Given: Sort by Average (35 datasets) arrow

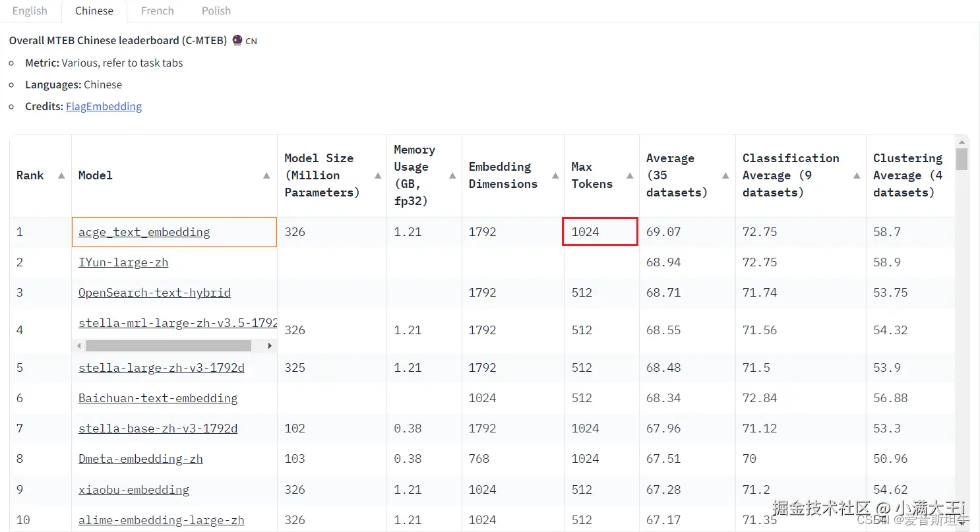Looking at the screenshot, I should coord(725,175).
